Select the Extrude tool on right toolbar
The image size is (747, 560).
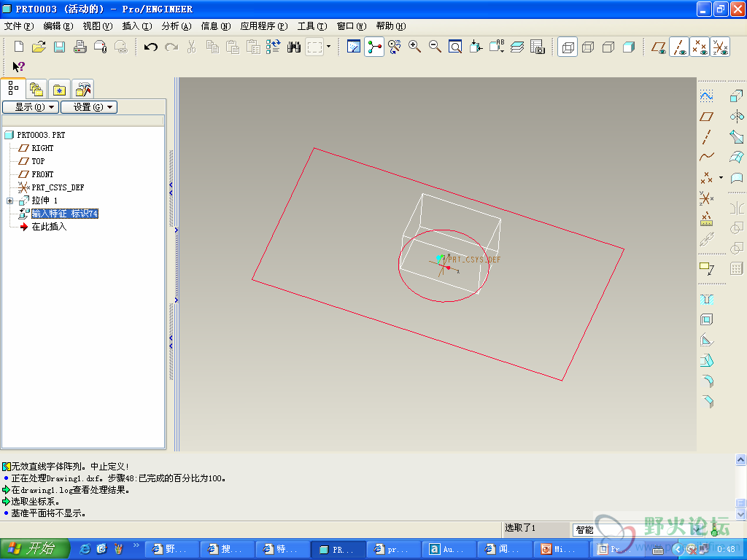point(737,96)
